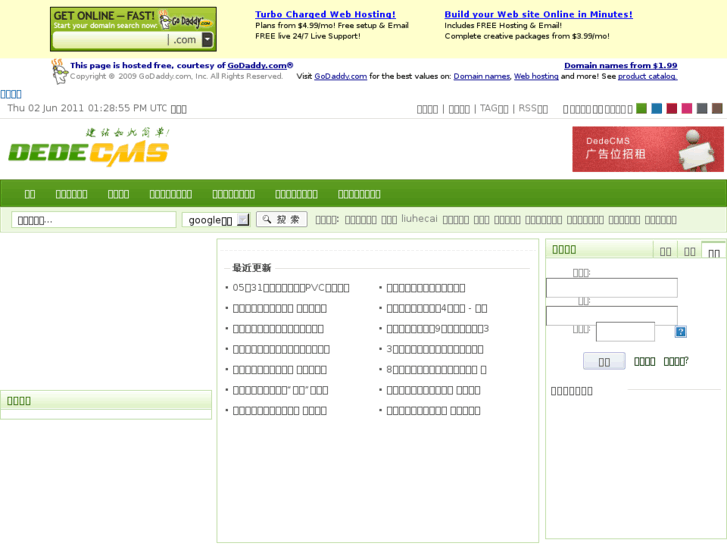This screenshot has width=727, height=545.
Task: Click the login submit button in sidebar panel
Action: pyautogui.click(x=604, y=361)
